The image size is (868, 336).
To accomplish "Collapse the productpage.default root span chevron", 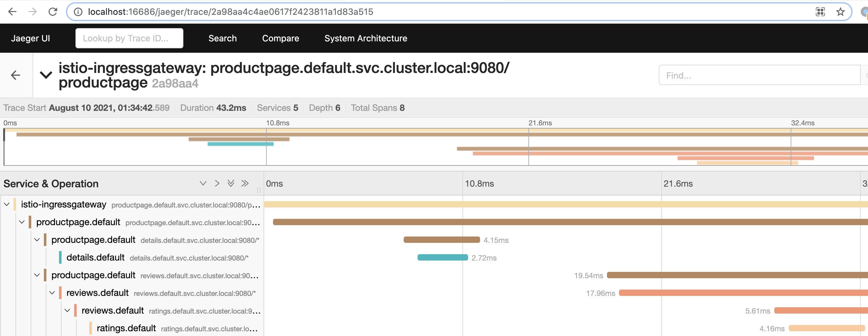I will tap(22, 222).
